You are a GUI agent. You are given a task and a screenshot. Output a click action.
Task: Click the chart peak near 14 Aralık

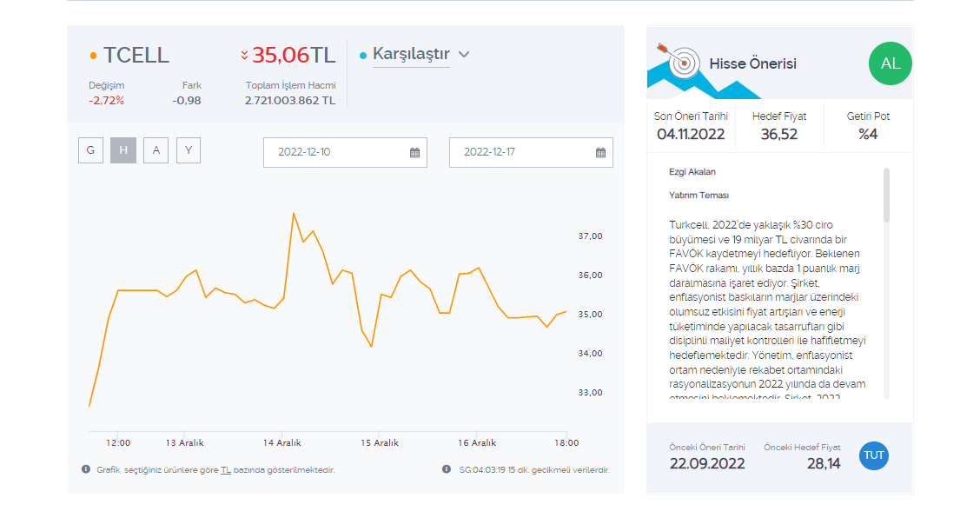(x=294, y=214)
